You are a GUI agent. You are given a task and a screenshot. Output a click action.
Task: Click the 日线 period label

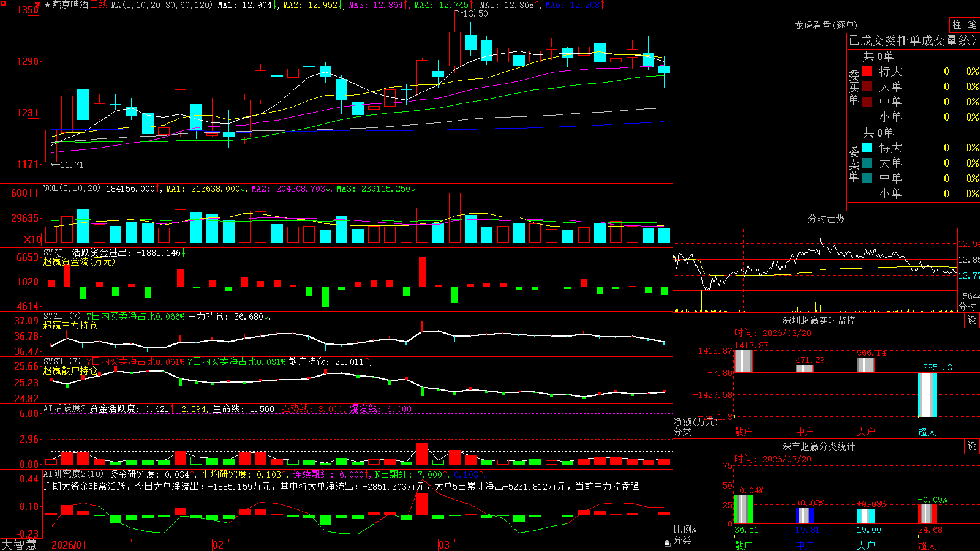pos(99,5)
